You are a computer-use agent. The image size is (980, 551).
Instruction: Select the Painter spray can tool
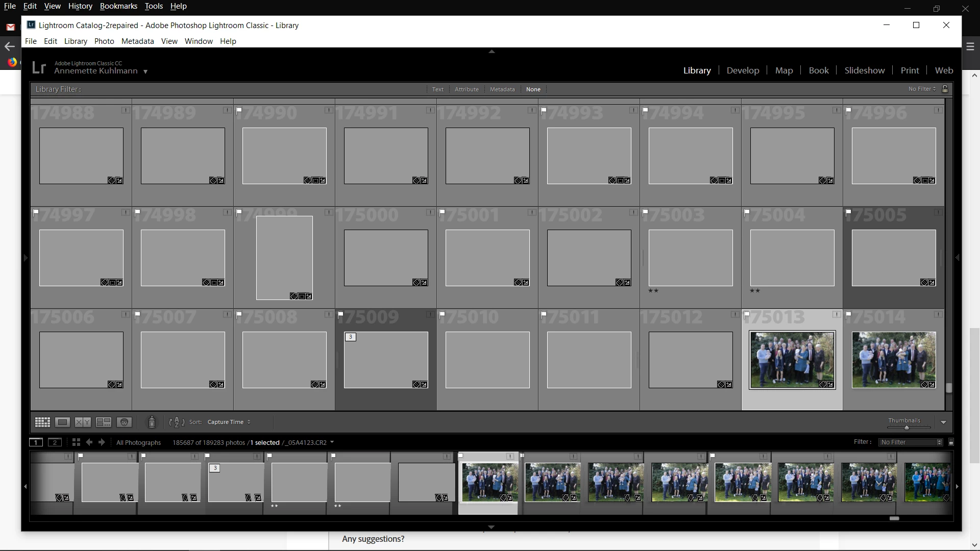click(x=152, y=422)
